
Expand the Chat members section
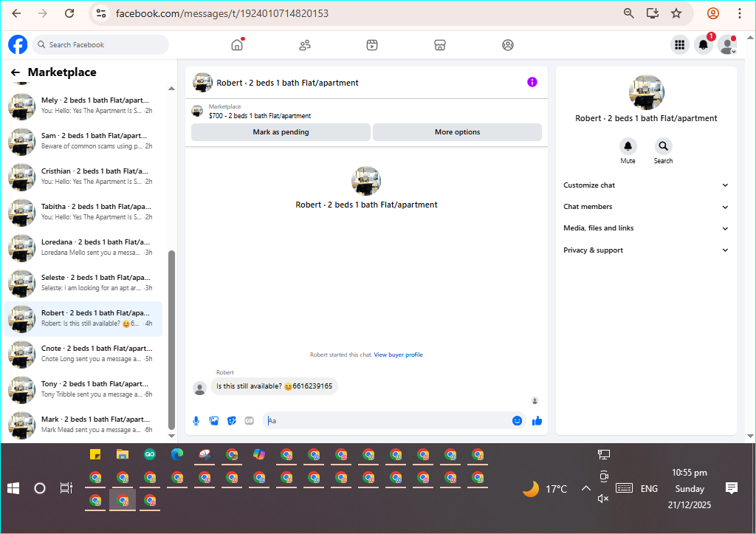coord(646,207)
